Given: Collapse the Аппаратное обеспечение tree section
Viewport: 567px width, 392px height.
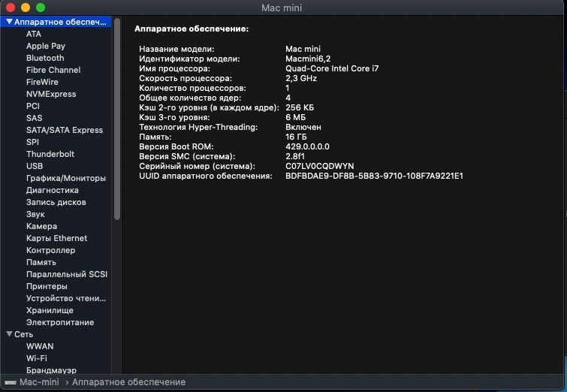Looking at the screenshot, I should [10, 22].
